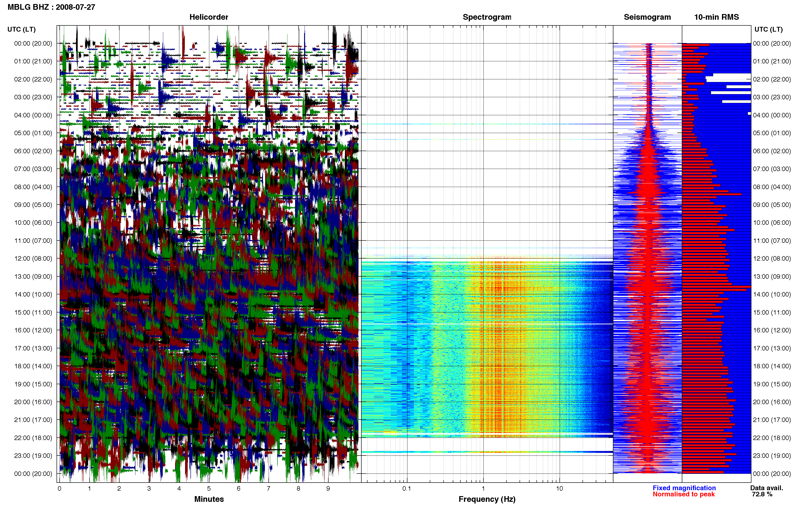Click left time label '23:00 (19:00)'

[x=33, y=455]
